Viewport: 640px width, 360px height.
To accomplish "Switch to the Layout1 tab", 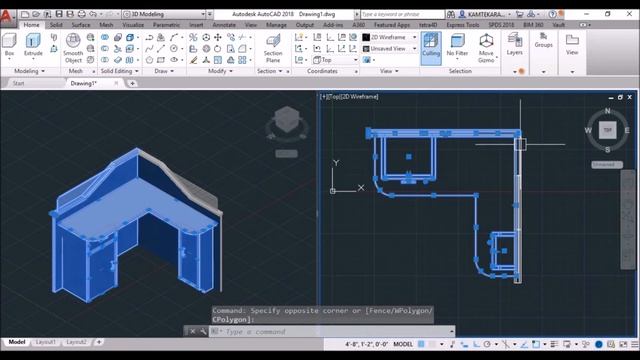I will pyautogui.click(x=45, y=342).
